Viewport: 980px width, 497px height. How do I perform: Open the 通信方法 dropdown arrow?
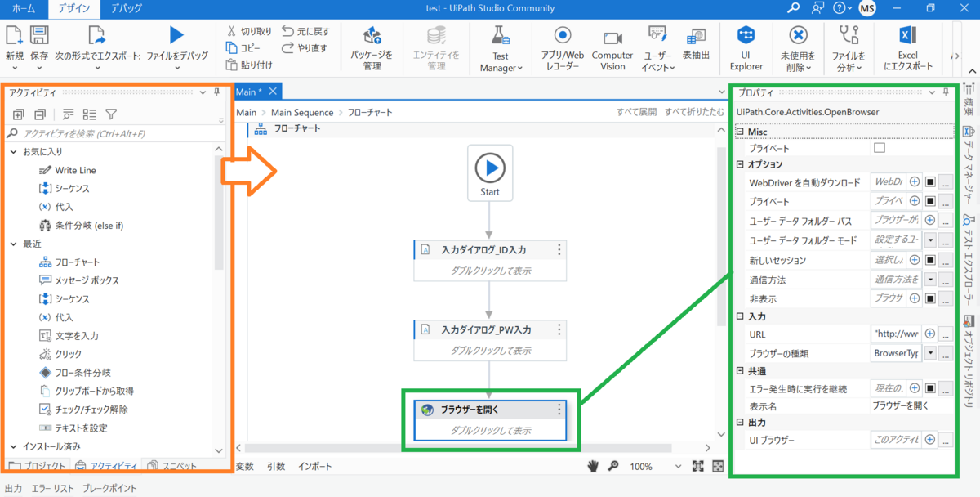tap(930, 280)
